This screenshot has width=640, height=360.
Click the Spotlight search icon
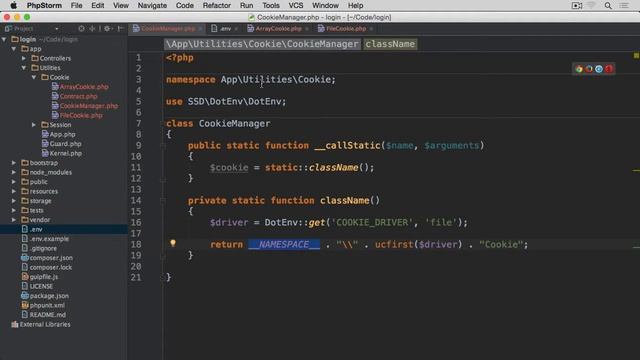[x=608, y=5]
